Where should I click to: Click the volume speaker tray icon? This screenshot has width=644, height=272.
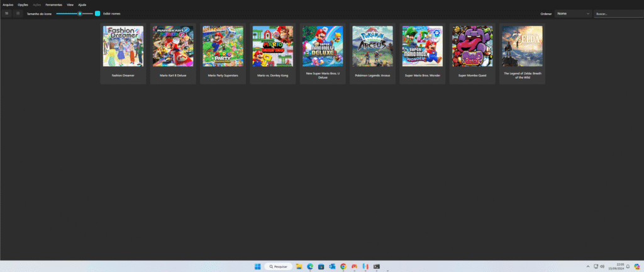[602, 267]
